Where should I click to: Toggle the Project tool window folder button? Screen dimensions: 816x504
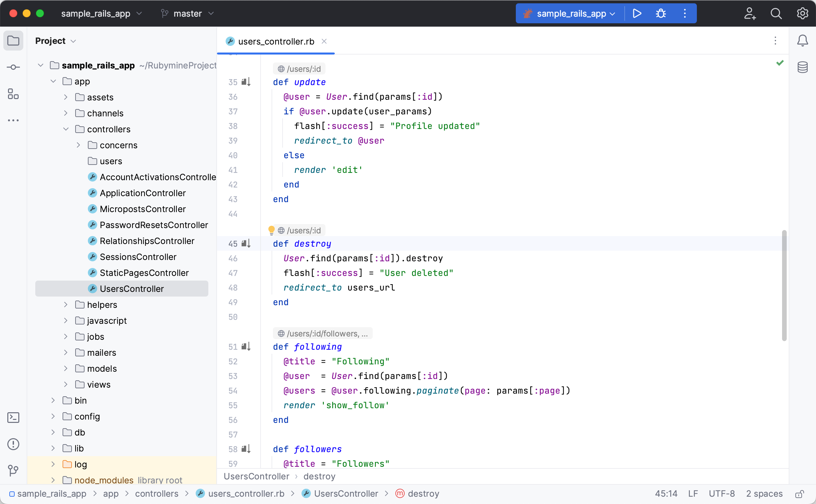point(13,41)
